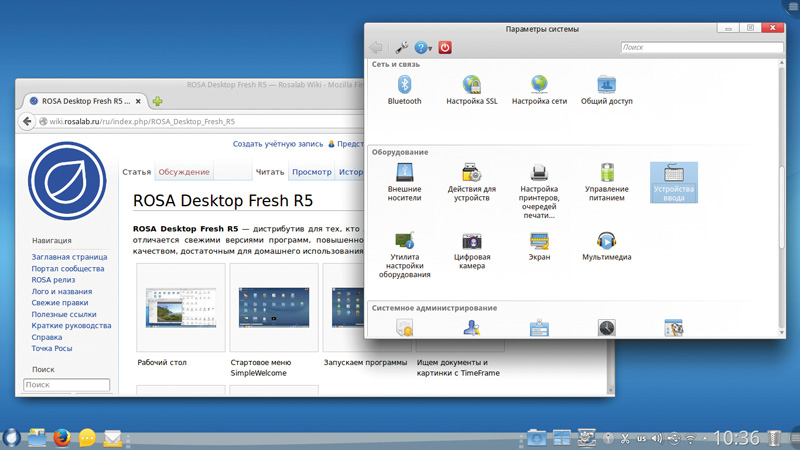The width and height of the screenshot is (800, 450).
Task: Switch to the Обсуждение tab
Action: click(x=184, y=172)
